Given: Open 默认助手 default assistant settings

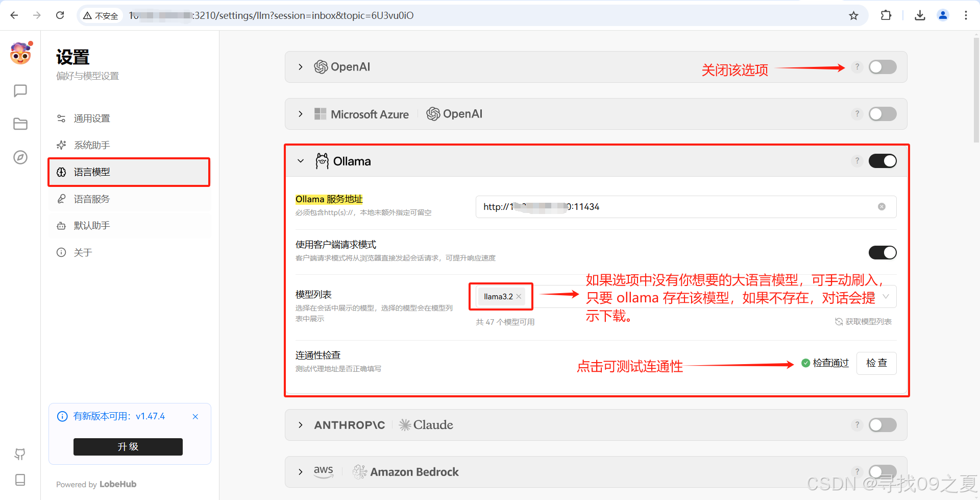Looking at the screenshot, I should click(x=130, y=226).
